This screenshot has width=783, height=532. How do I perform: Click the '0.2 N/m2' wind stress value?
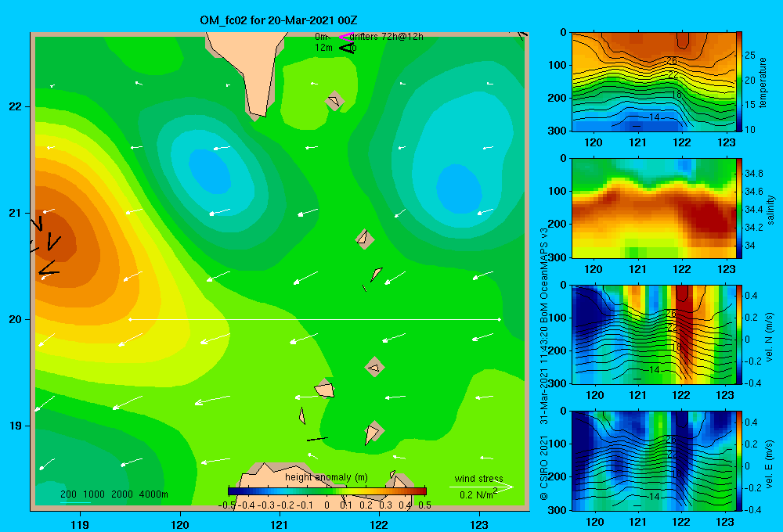pos(478,494)
